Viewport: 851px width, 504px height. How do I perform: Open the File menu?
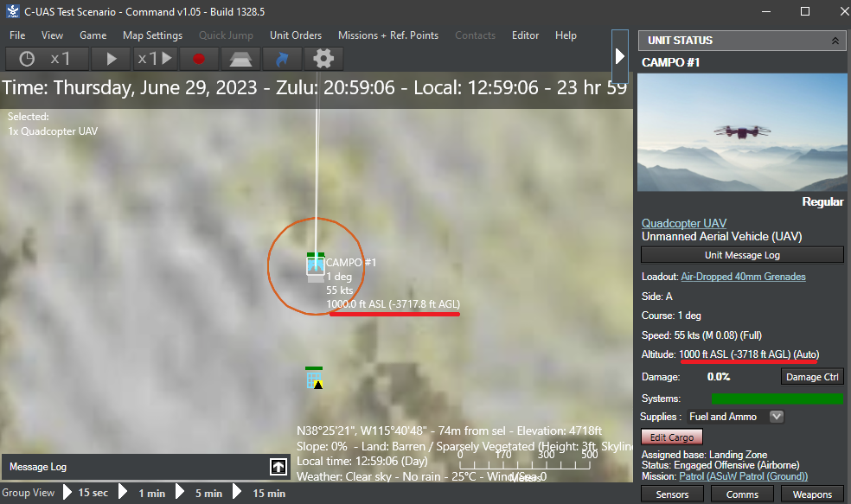click(17, 35)
